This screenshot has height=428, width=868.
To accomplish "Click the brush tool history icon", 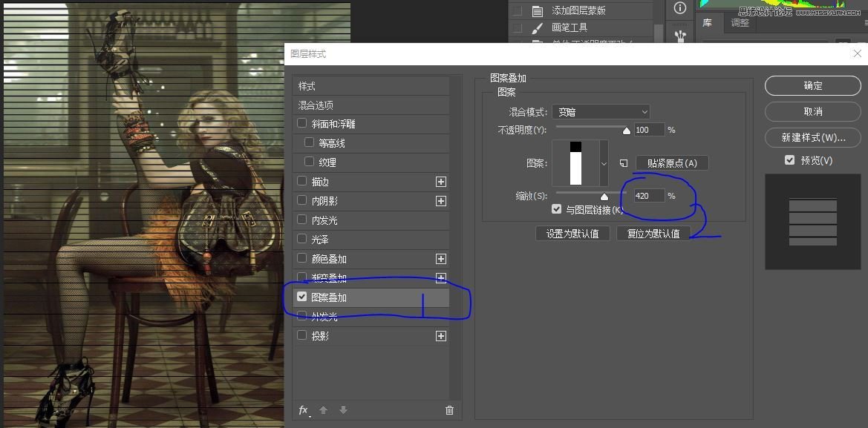I will tap(537, 27).
